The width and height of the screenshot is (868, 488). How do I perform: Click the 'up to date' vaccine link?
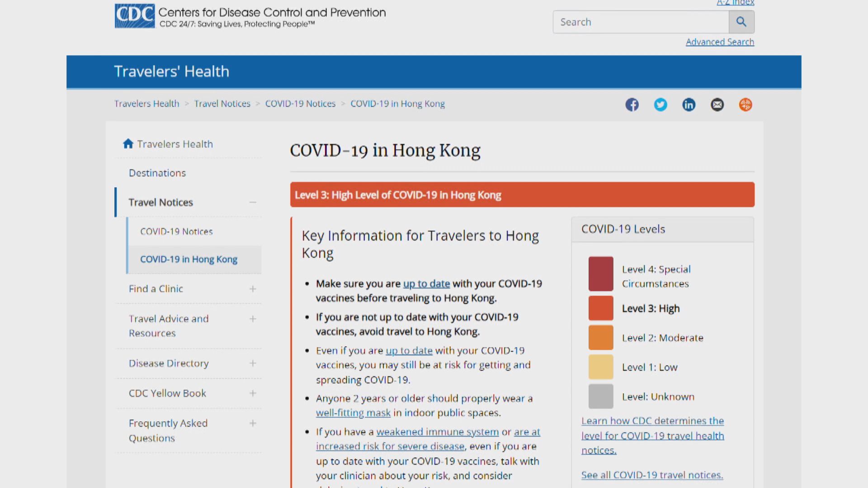click(426, 283)
